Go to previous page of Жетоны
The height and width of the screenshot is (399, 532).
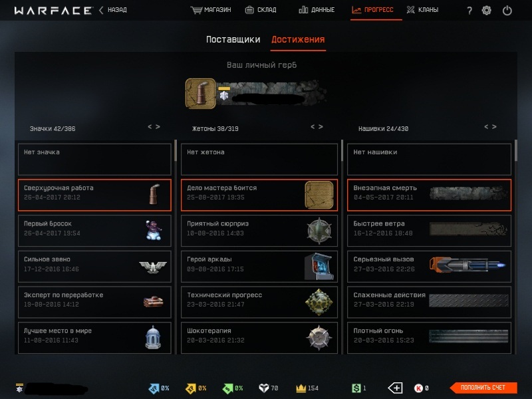(313, 127)
